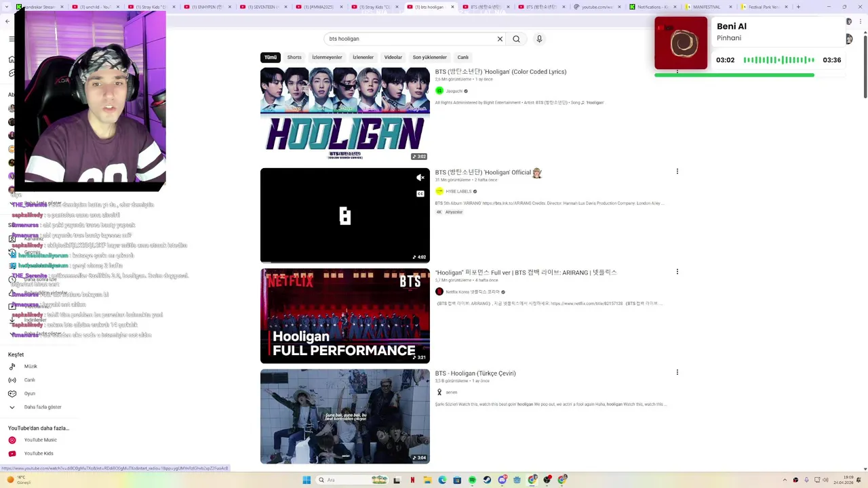Viewport: 868px width, 488px height.
Task: Open Steam from the taskbar
Action: pyautogui.click(x=487, y=480)
